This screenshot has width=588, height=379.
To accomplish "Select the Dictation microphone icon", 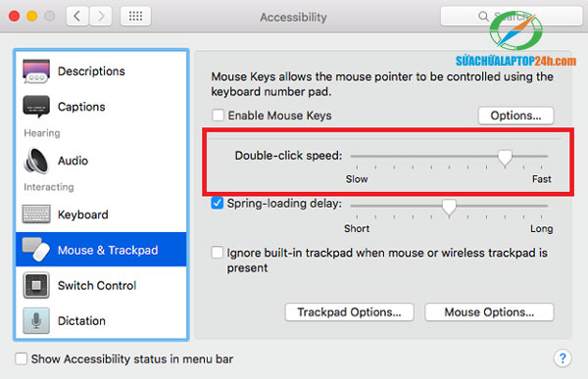I will point(36,321).
